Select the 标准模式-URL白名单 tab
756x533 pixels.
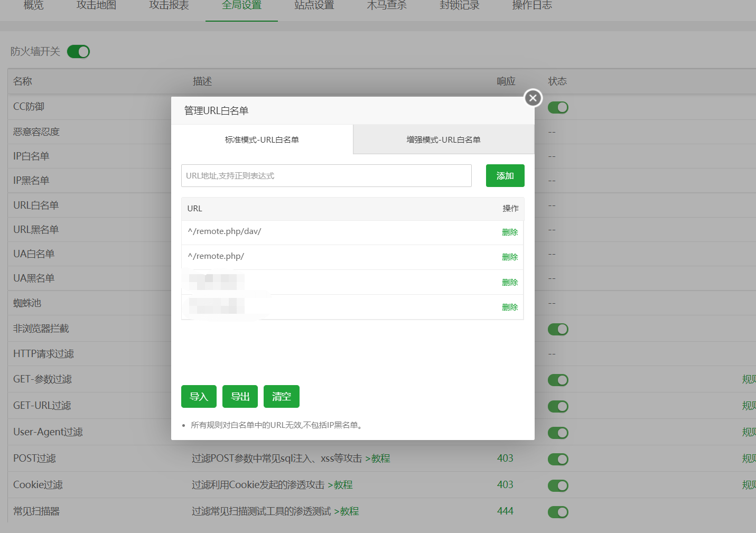pyautogui.click(x=262, y=140)
